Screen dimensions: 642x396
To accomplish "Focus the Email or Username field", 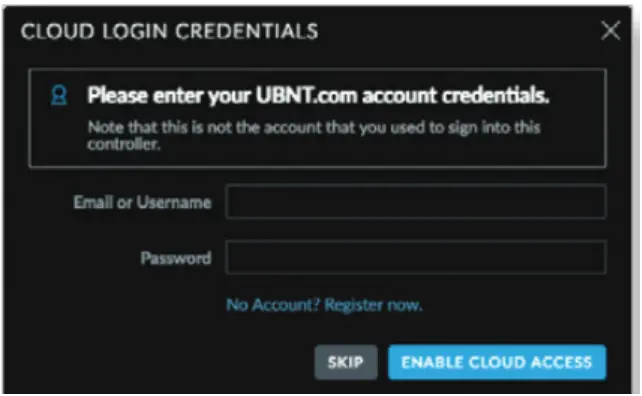I will (x=416, y=201).
